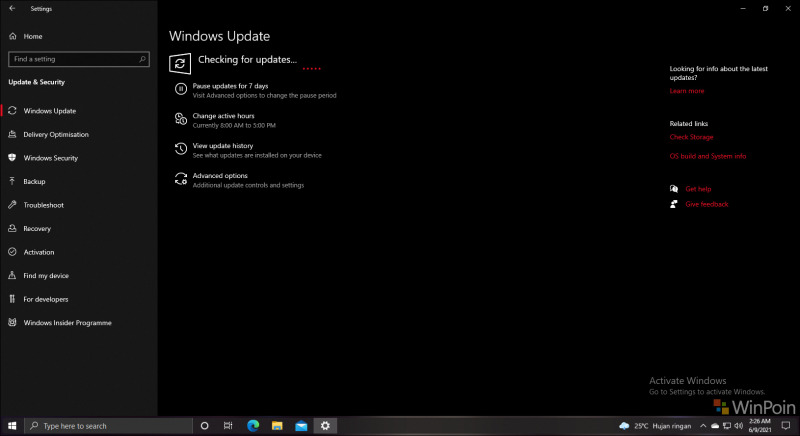Open weather widget showing Hujan ringan

point(655,426)
